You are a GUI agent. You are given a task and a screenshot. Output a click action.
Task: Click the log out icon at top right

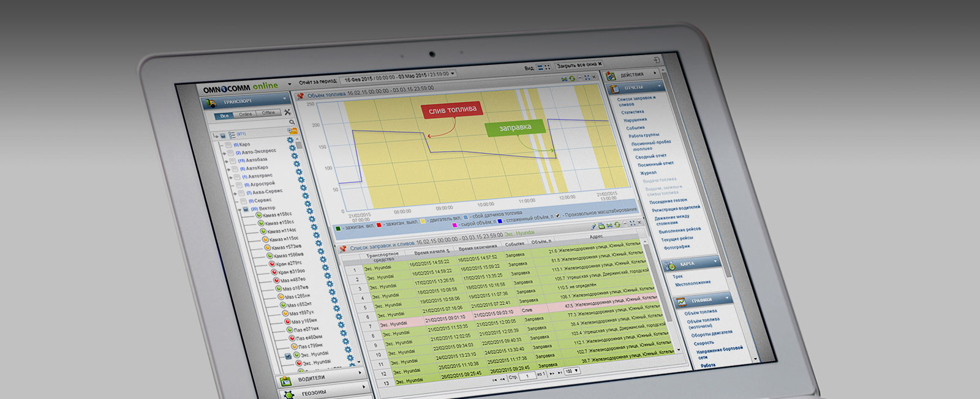point(656,59)
